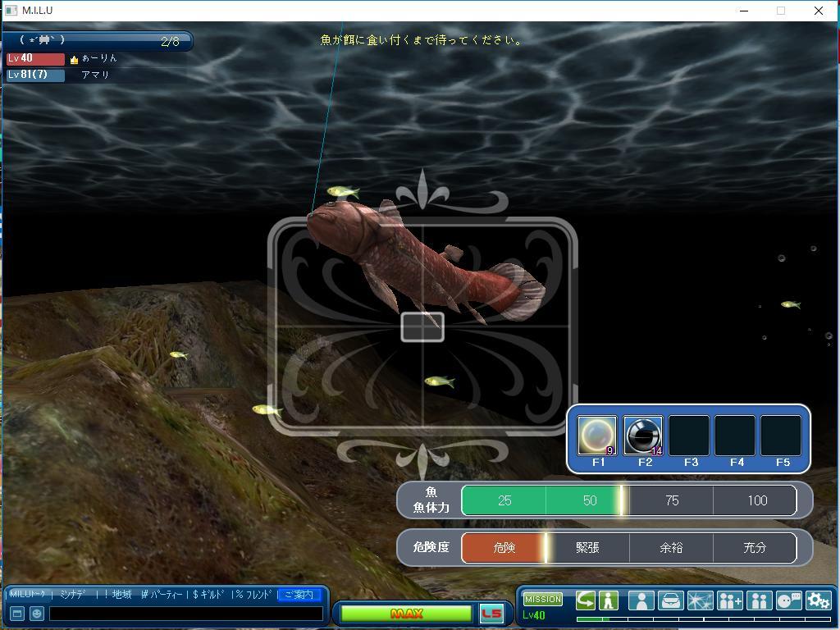Screen dimensions: 840x630
Task: Toggle the green standing person icon
Action: click(608, 600)
